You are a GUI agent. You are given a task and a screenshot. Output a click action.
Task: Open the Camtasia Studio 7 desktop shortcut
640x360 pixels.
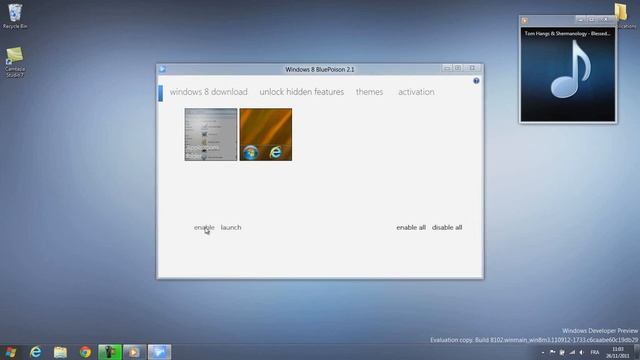pos(15,62)
